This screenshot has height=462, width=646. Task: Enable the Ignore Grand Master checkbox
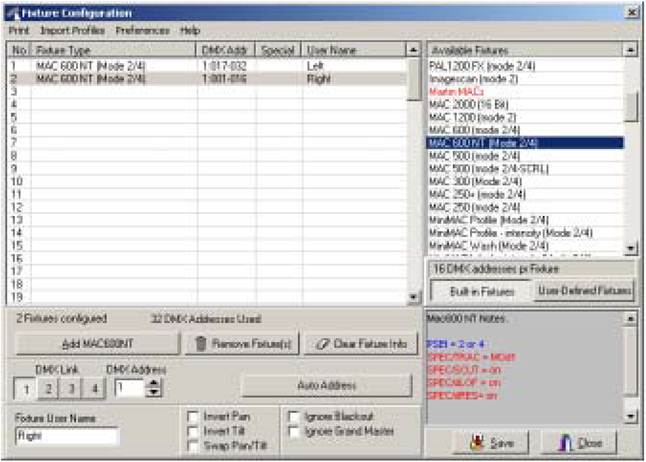click(294, 432)
